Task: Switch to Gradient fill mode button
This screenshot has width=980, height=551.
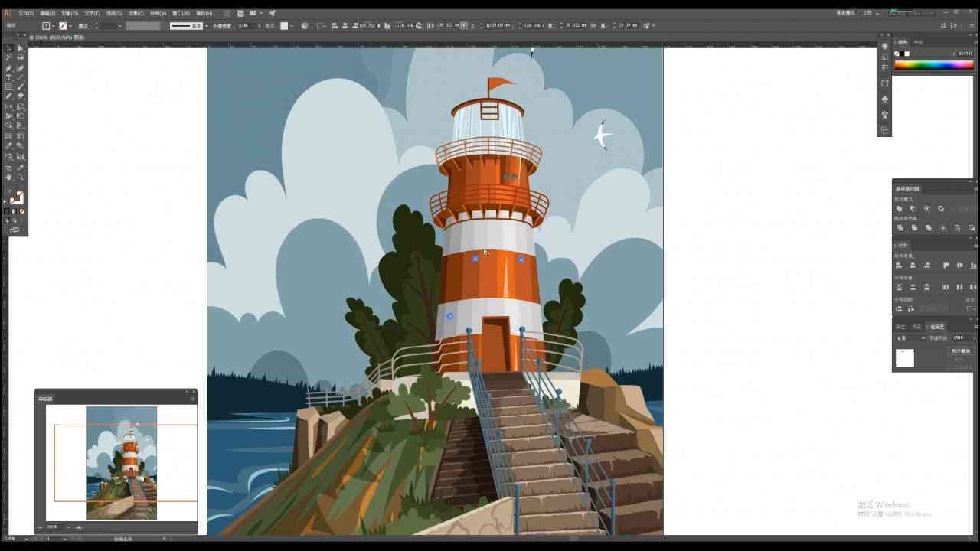Action: tap(14, 211)
